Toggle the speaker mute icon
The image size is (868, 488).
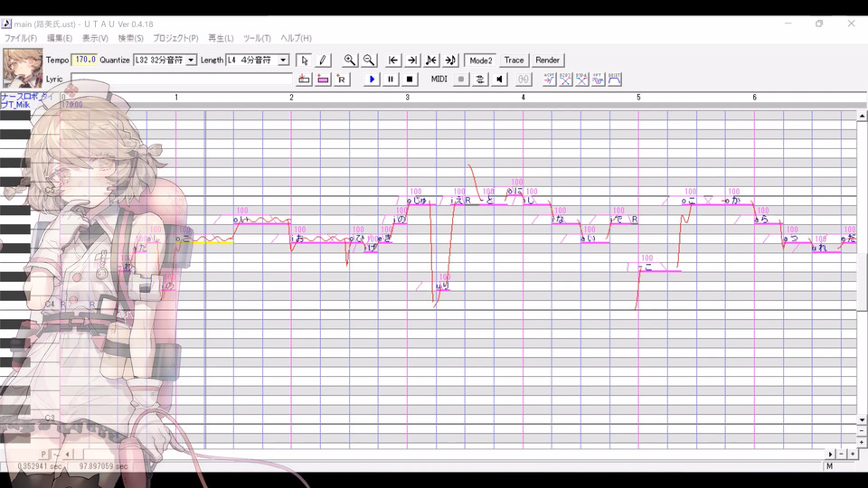[499, 80]
